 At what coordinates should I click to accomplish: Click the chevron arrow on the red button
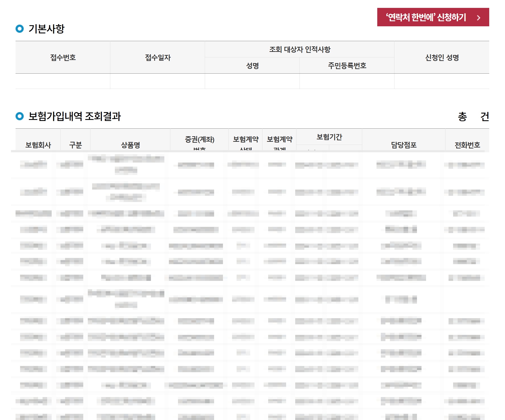point(478,17)
